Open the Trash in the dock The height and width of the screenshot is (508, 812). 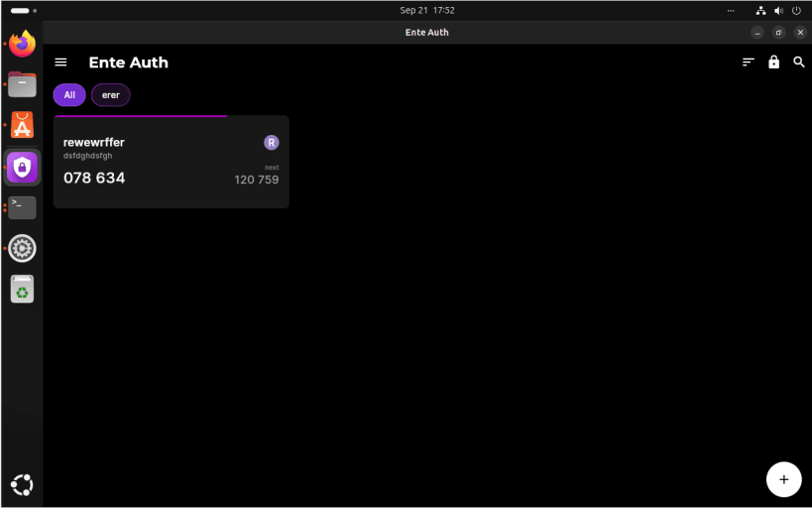22,289
